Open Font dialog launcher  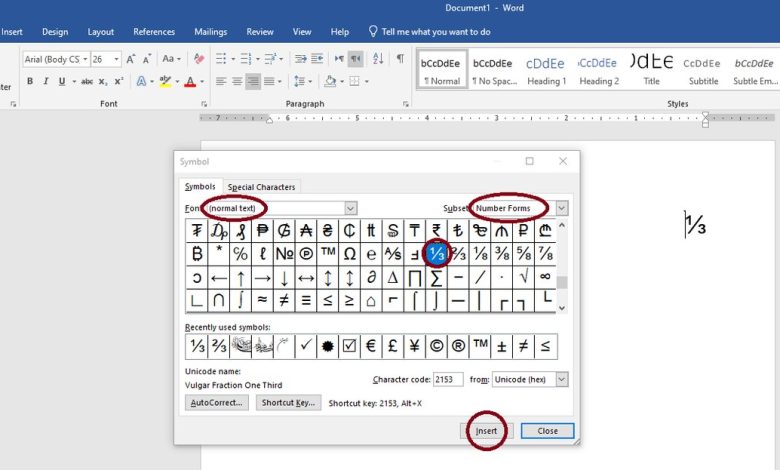pyautogui.click(x=203, y=104)
